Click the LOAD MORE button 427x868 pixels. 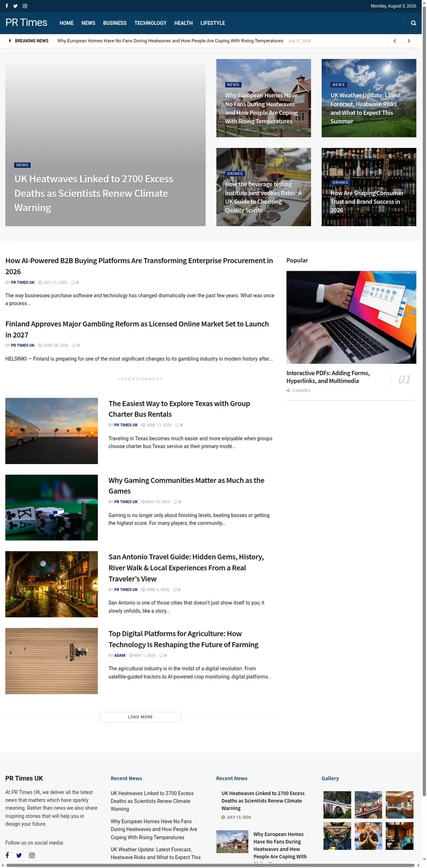(x=140, y=717)
